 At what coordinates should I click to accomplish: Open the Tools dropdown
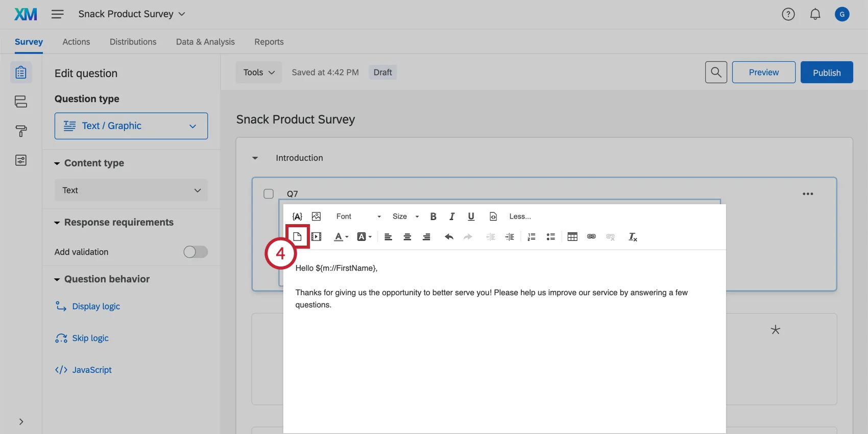(259, 73)
